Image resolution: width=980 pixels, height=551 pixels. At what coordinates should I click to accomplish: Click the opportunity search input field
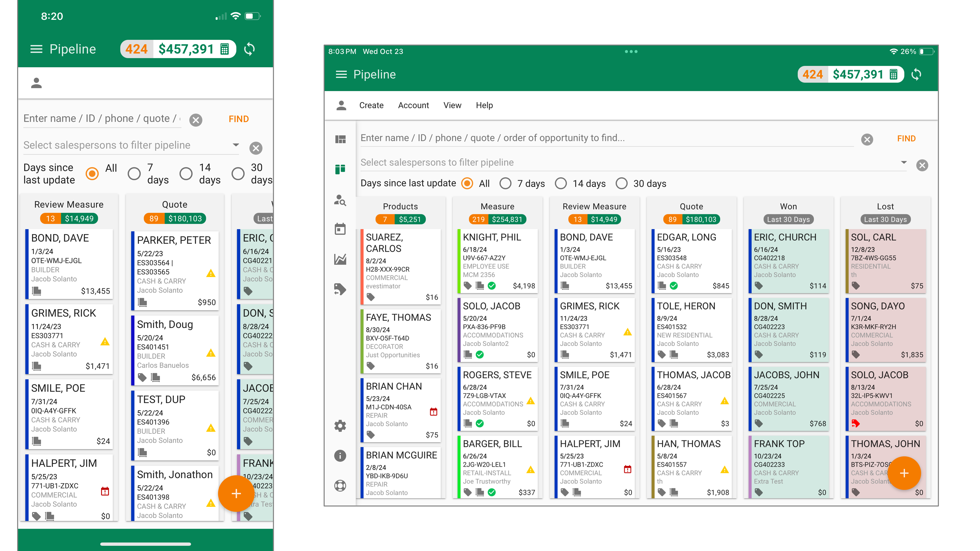tap(571, 138)
